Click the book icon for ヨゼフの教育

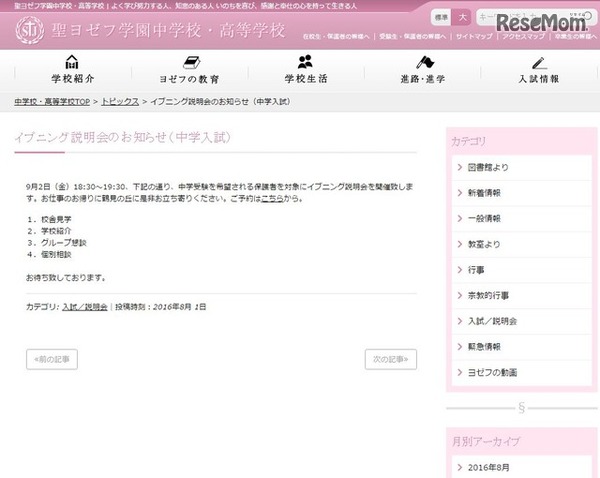click(x=191, y=62)
